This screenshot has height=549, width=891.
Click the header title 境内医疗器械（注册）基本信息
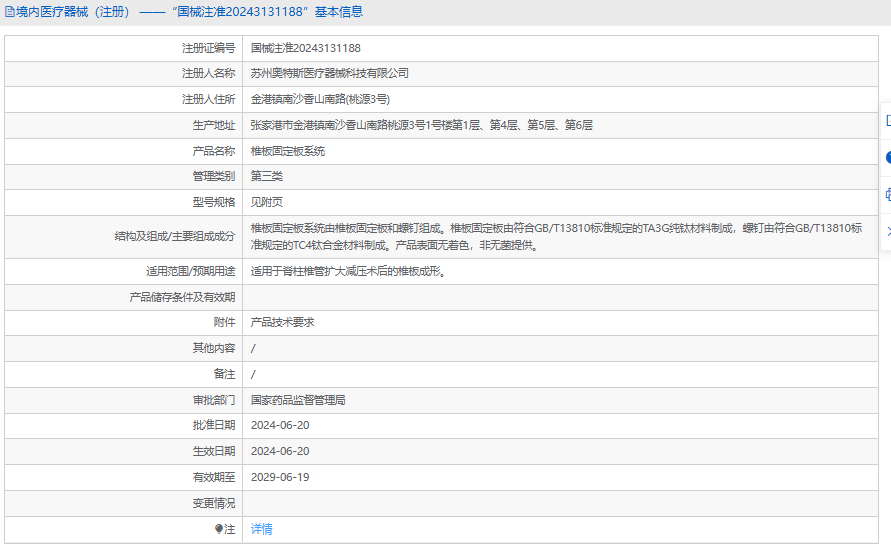tap(189, 12)
